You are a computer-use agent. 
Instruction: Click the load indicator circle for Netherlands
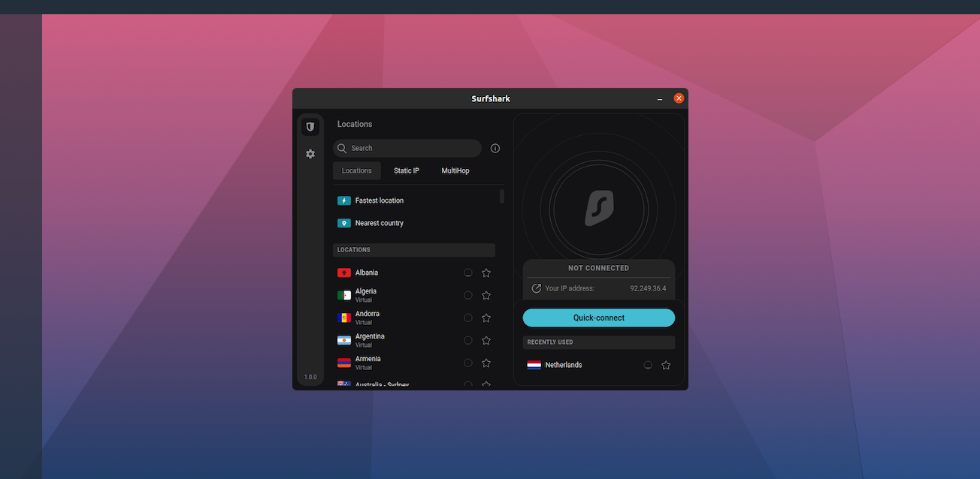tap(648, 365)
